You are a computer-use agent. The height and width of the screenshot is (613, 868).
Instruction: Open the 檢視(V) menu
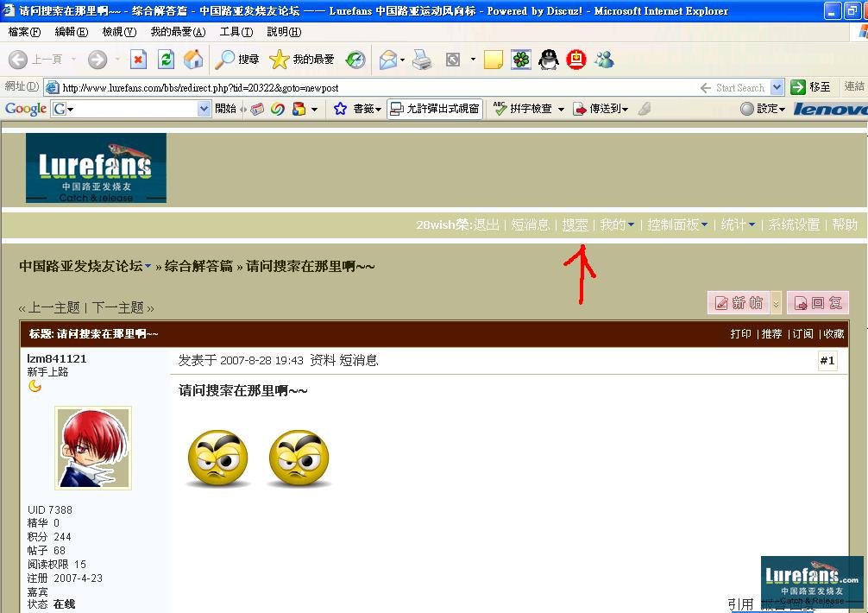tap(118, 32)
